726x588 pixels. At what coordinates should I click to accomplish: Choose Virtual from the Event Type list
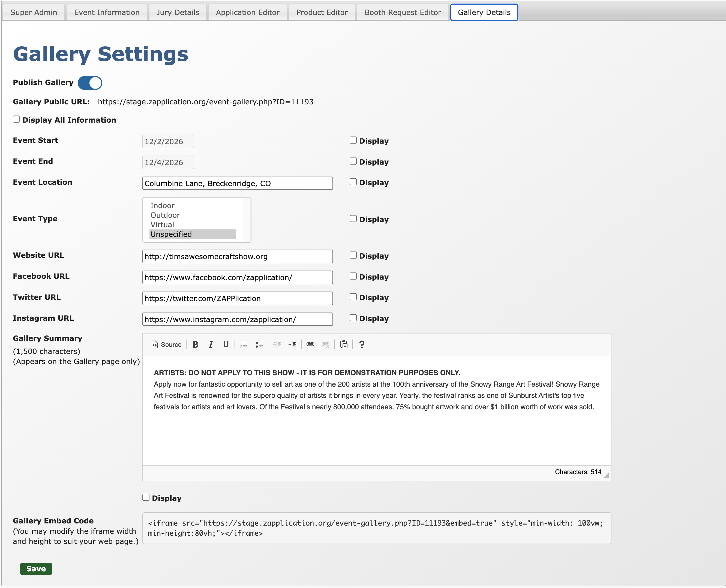tap(162, 225)
